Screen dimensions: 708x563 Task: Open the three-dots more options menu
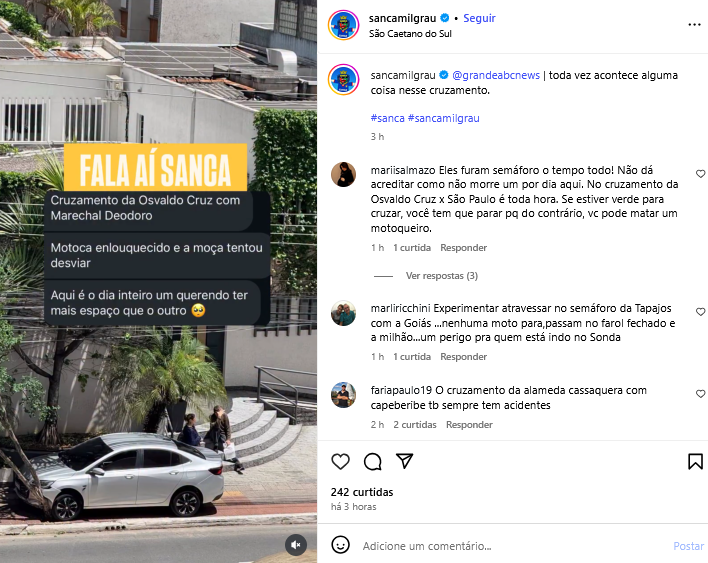(694, 25)
